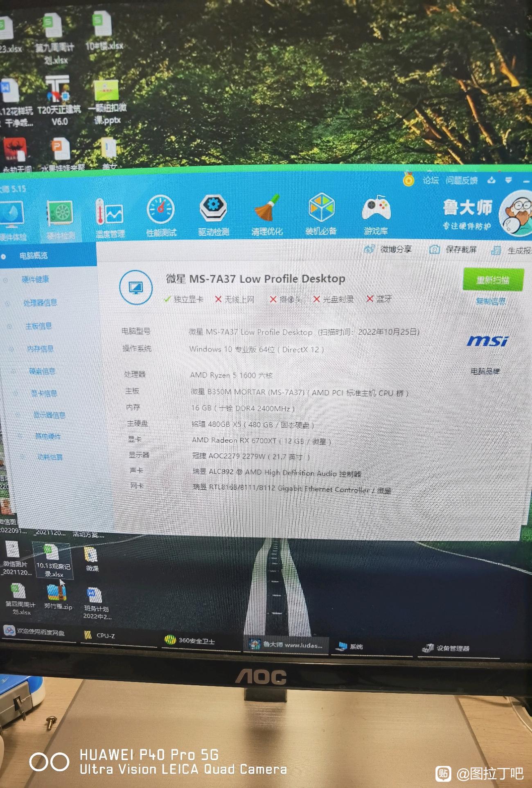Click the round computer monitor icon beside the model name

[135, 287]
